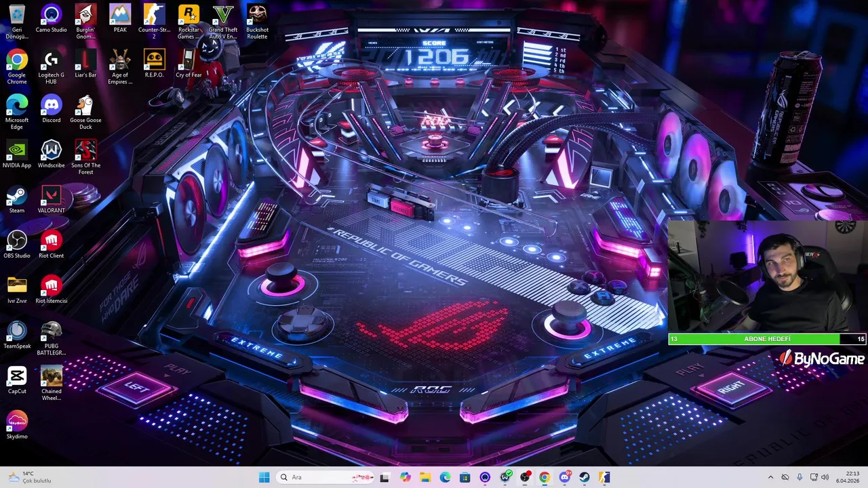Select the Riot Client desktop icon

click(51, 245)
